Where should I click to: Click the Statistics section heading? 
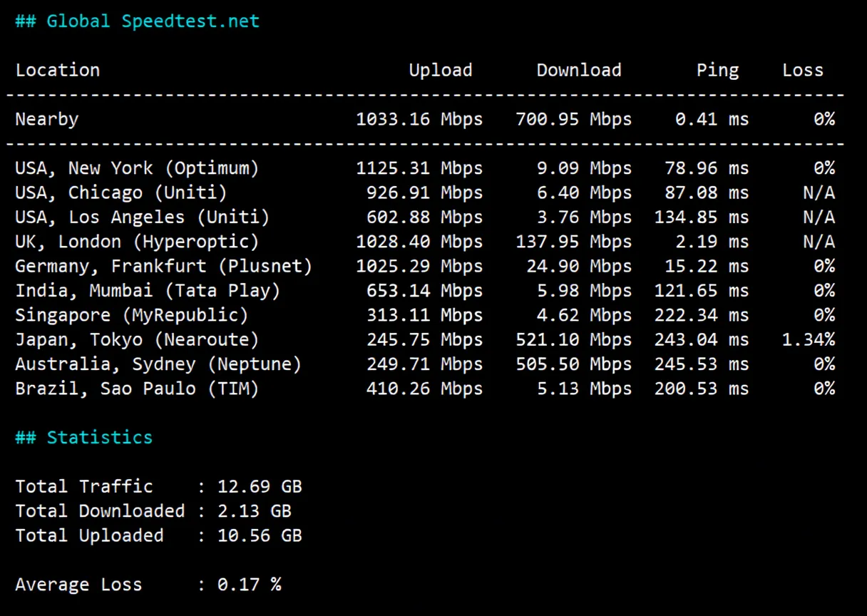[x=83, y=437]
